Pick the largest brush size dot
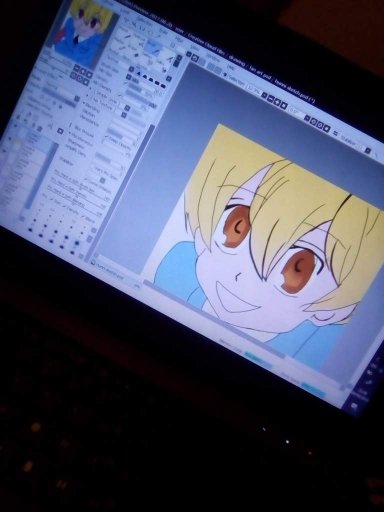The height and width of the screenshot is (512, 384). coord(77,244)
